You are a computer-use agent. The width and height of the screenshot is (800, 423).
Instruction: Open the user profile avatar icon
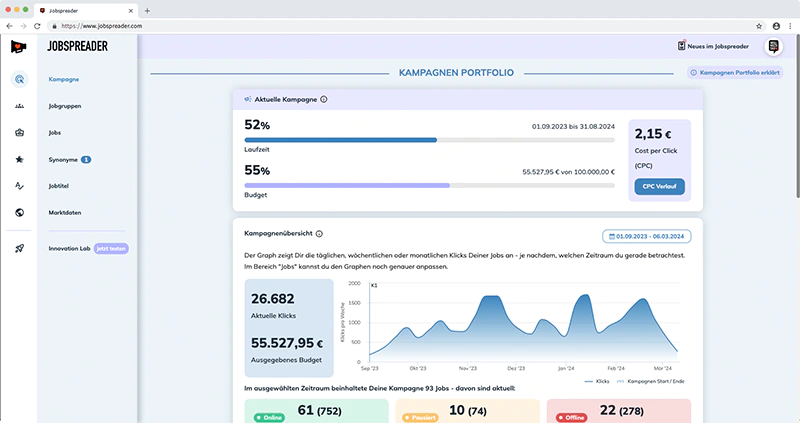(773, 46)
